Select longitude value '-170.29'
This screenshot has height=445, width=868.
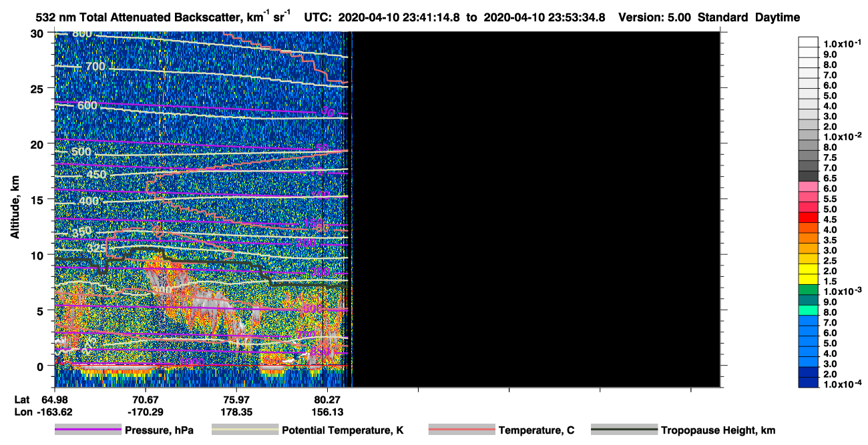(x=146, y=412)
